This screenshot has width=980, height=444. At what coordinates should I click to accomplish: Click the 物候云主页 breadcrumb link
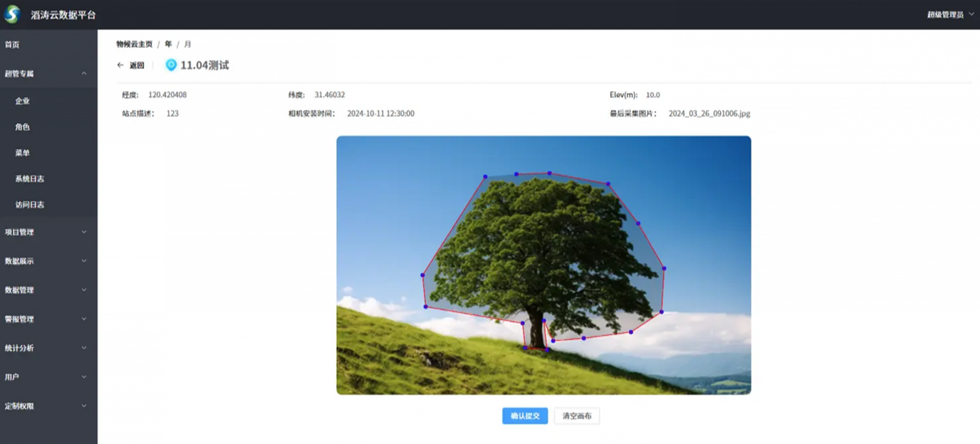click(x=135, y=44)
